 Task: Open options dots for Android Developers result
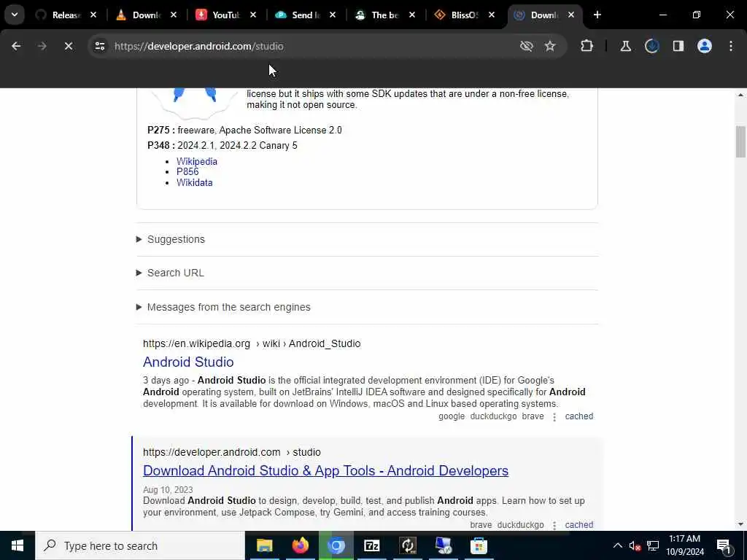[554, 525]
